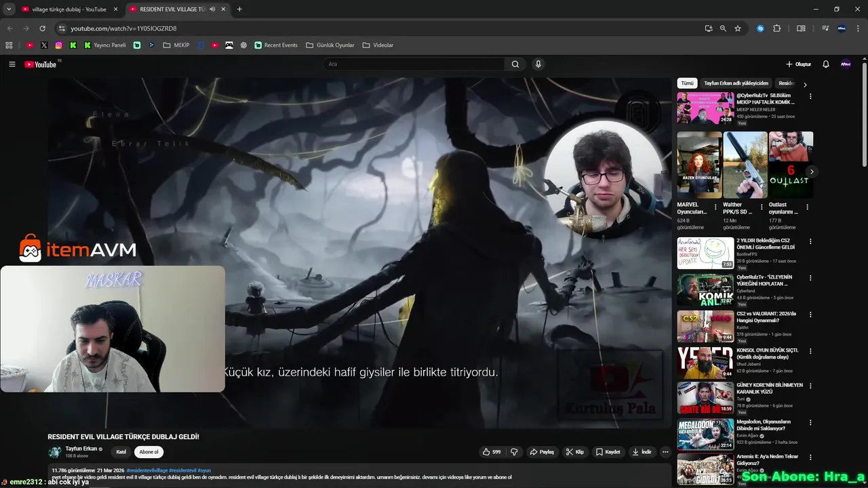Image resolution: width=868 pixels, height=488 pixels.
Task: Click the YouTube search magnifier button
Action: (x=515, y=64)
